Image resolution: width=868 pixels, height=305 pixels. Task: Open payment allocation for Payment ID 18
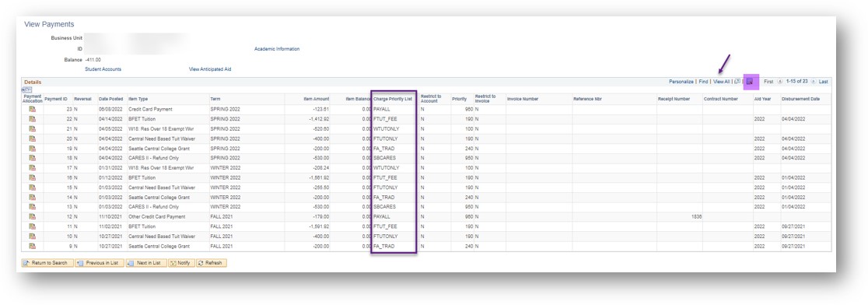point(32,158)
